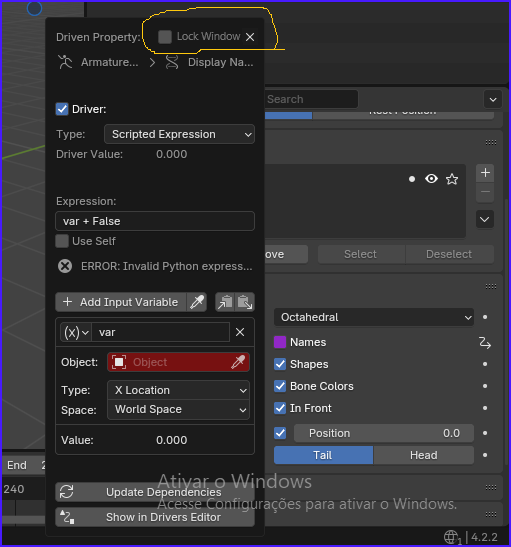Edit the variable name field 'var'
The image size is (511, 547).
pyautogui.click(x=161, y=332)
